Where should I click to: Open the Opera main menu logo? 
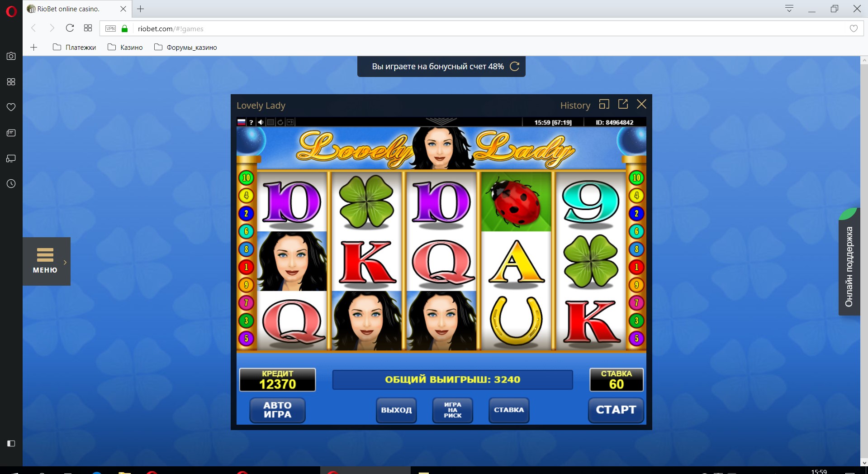(11, 11)
